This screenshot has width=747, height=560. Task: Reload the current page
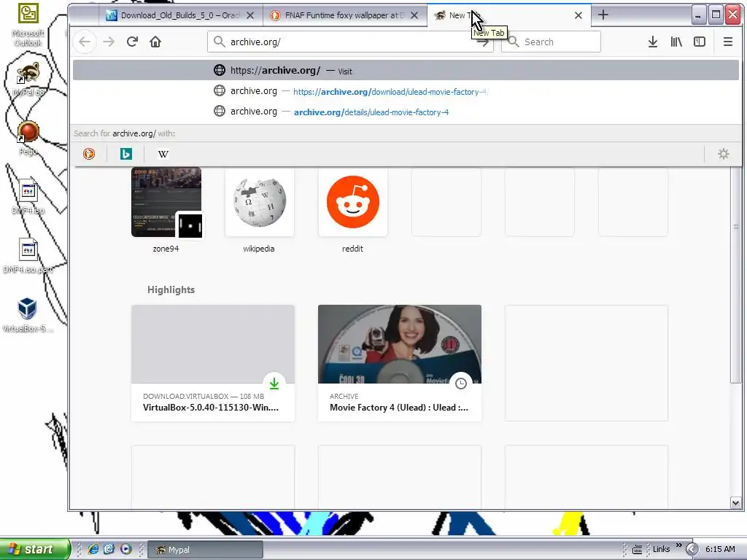132,42
